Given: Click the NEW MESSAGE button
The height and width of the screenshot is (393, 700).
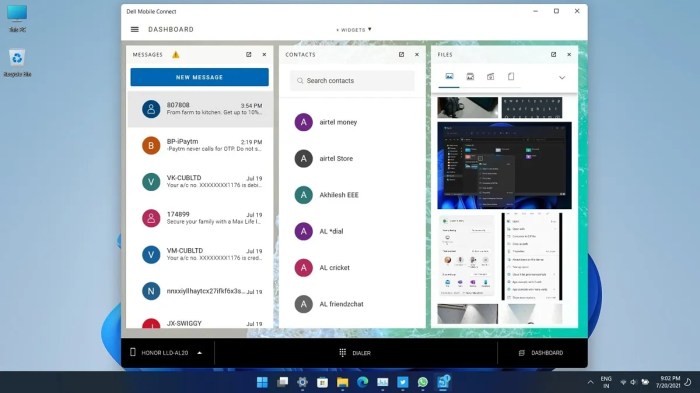Looking at the screenshot, I should 200,77.
